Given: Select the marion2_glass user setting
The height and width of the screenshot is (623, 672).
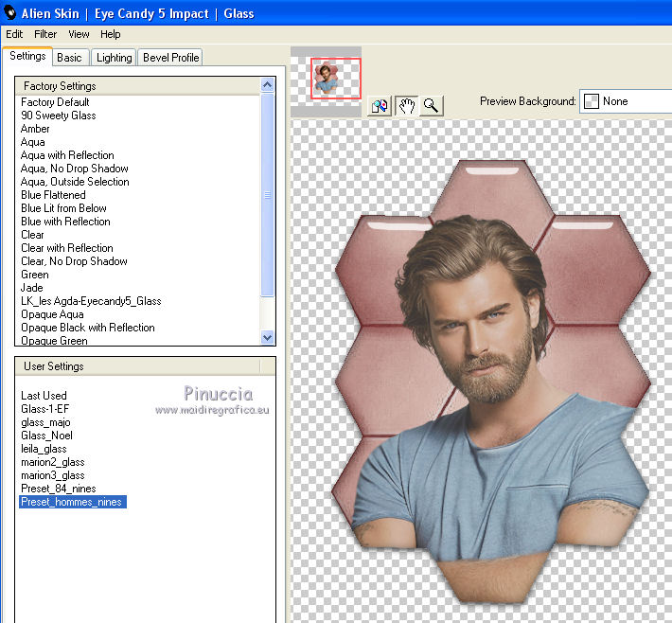Looking at the screenshot, I should pos(53,462).
